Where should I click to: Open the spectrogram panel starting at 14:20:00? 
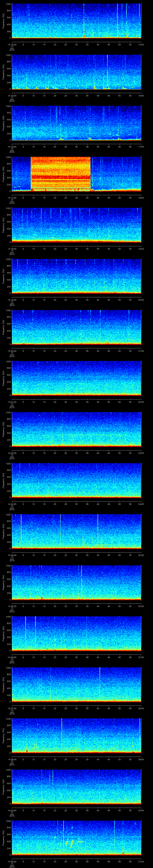[x=76, y=327]
